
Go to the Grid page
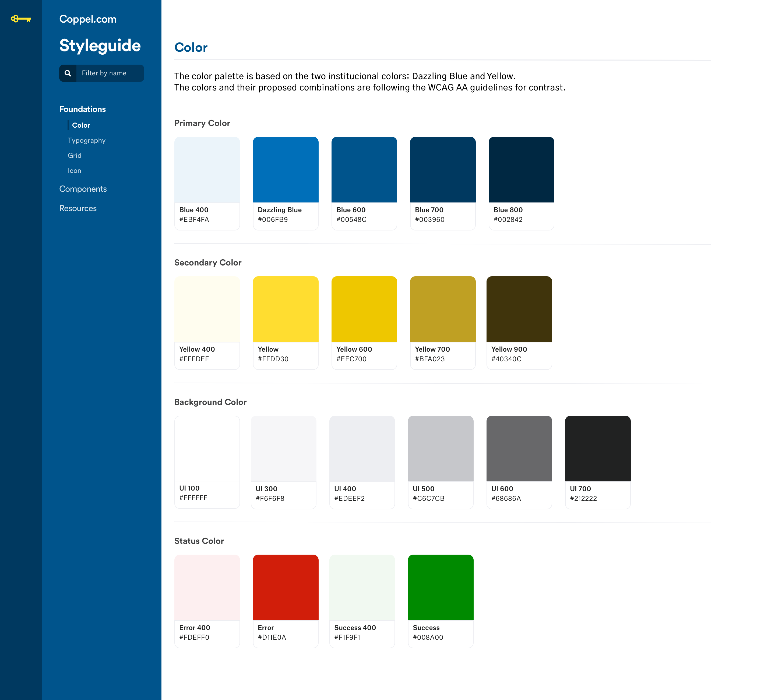click(75, 155)
